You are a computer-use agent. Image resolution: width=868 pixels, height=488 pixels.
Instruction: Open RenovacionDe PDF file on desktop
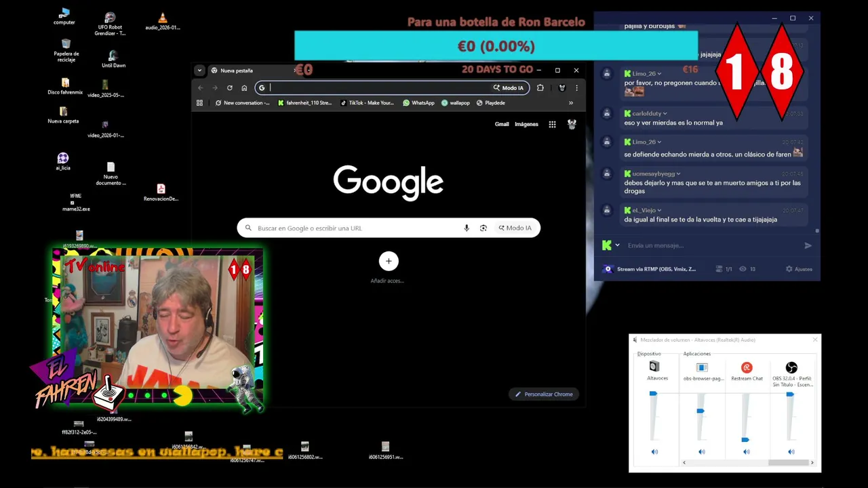(161, 192)
